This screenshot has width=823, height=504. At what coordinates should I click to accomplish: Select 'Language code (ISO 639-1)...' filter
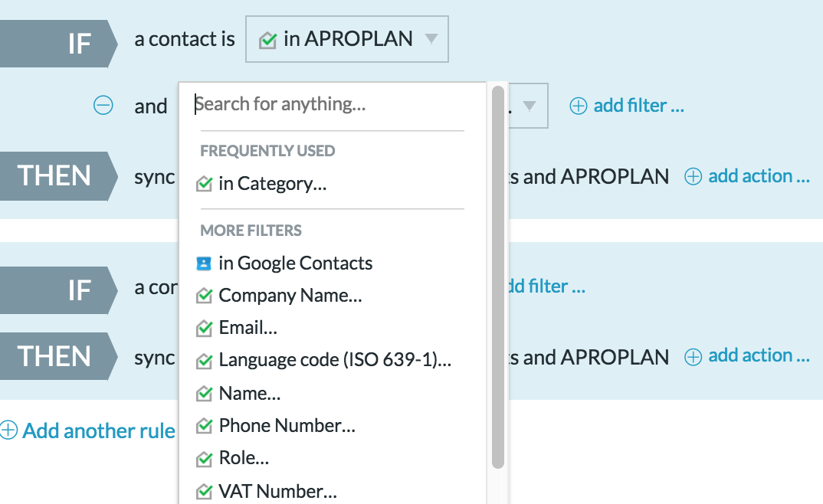pyautogui.click(x=335, y=360)
